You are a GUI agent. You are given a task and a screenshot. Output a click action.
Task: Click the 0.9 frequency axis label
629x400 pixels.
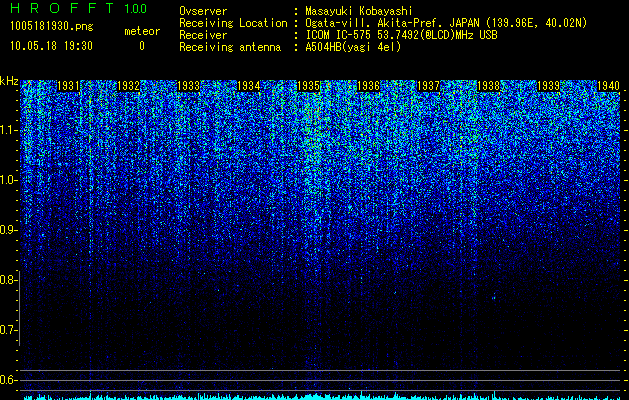(9, 230)
